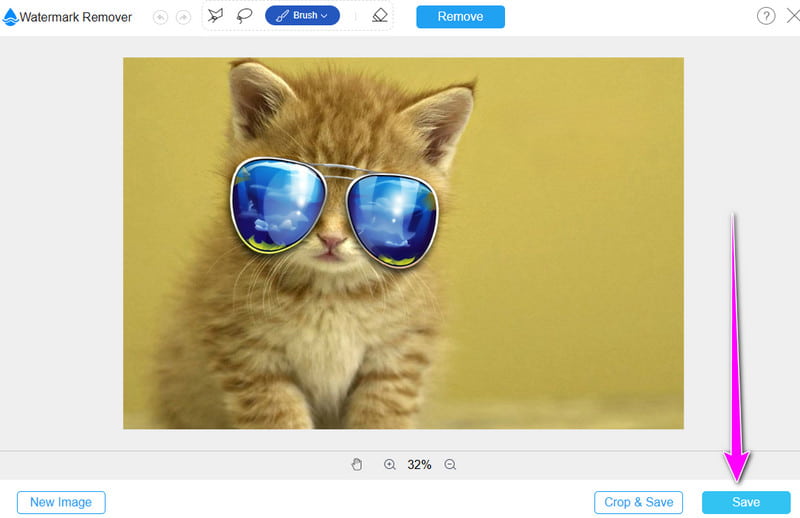Click the Crop & Save button
The image size is (800, 518).
(638, 502)
